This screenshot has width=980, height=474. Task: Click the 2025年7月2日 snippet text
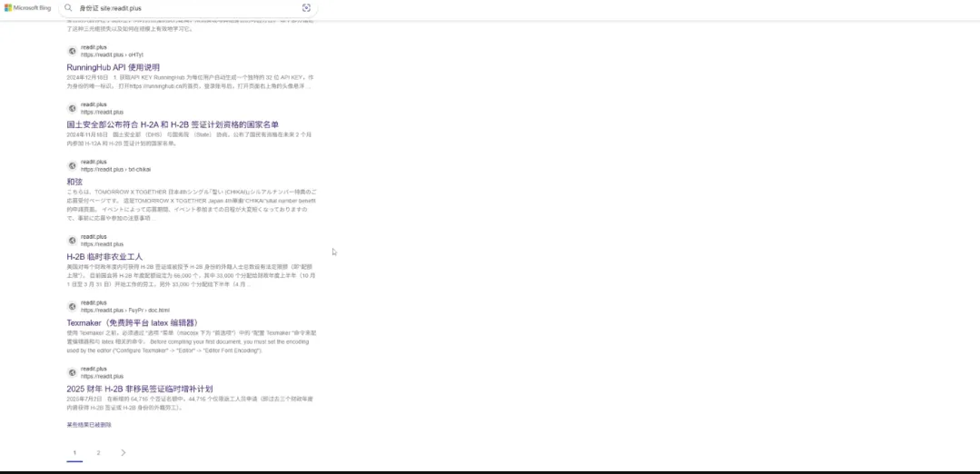point(189,403)
